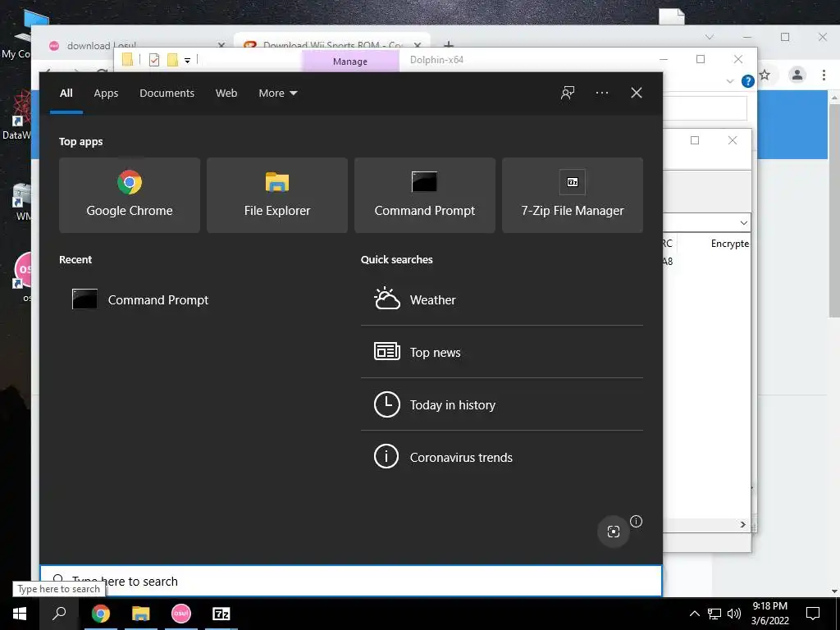Open File Explorer tile in Top apps

point(277,195)
